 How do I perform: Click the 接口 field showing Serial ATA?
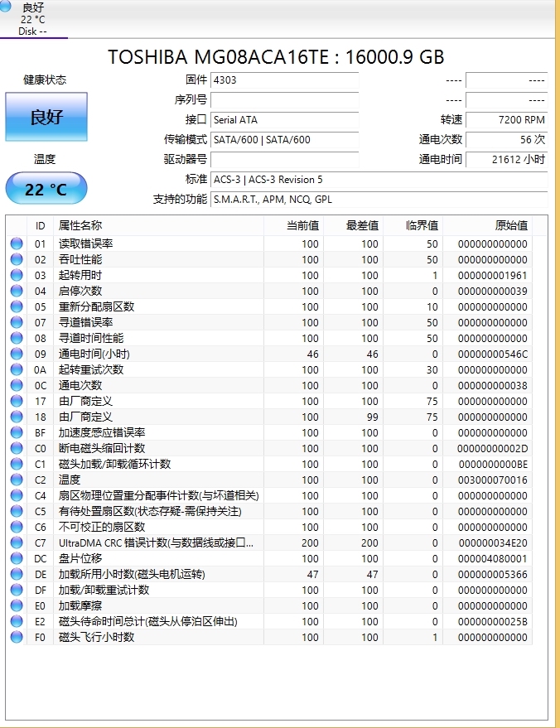[285, 120]
